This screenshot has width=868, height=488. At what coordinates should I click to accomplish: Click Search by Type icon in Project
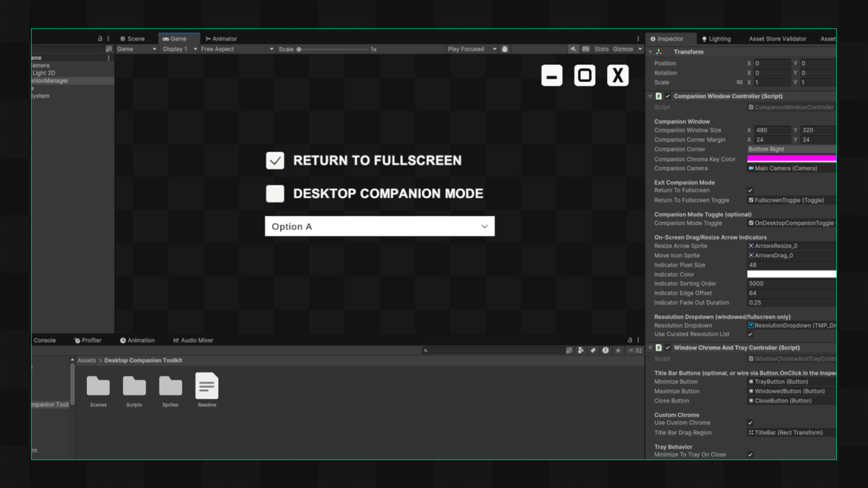click(x=582, y=351)
